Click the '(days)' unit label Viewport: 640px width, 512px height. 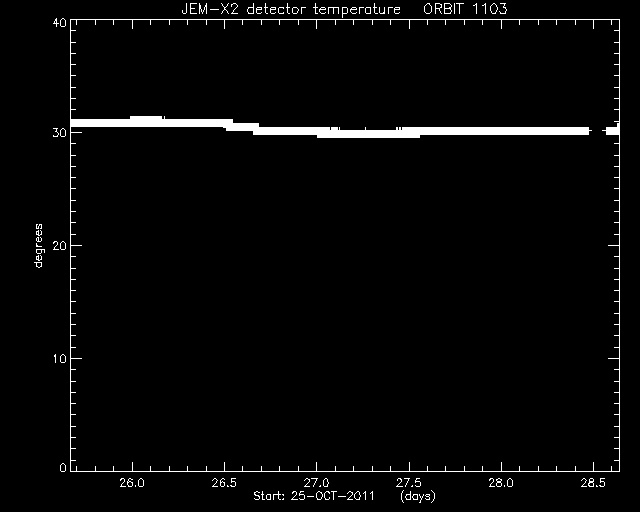tap(418, 496)
